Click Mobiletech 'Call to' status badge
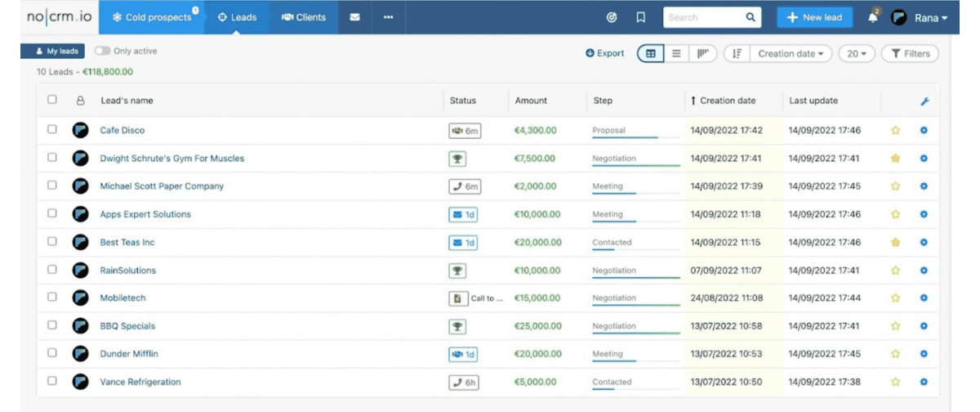The image size is (980, 412). coord(476,298)
